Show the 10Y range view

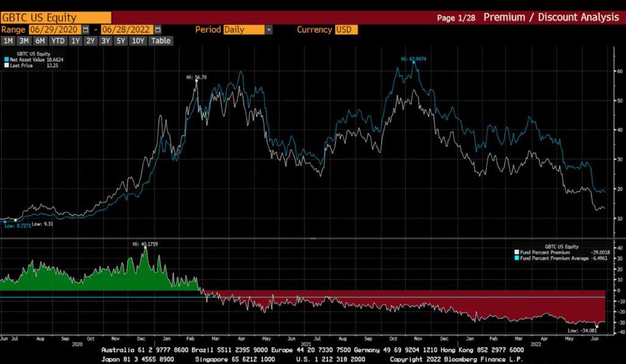pos(138,41)
